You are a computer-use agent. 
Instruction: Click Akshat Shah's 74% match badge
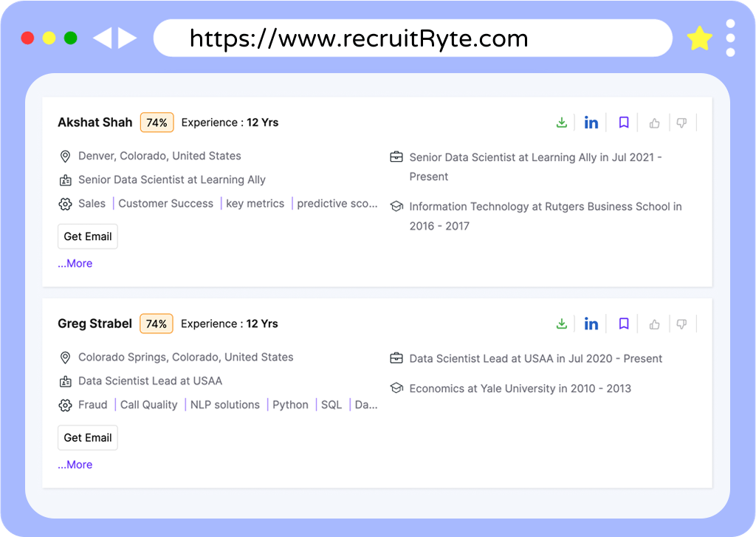(157, 122)
